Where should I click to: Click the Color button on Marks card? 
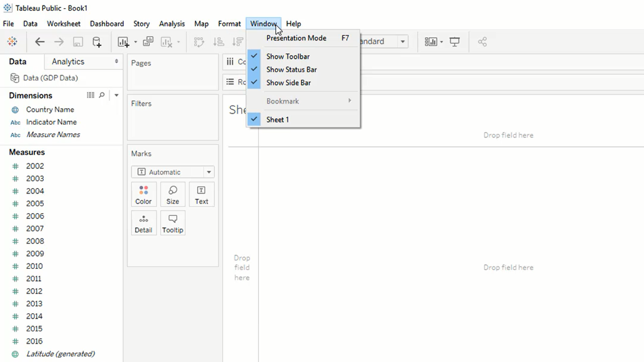coord(143,195)
